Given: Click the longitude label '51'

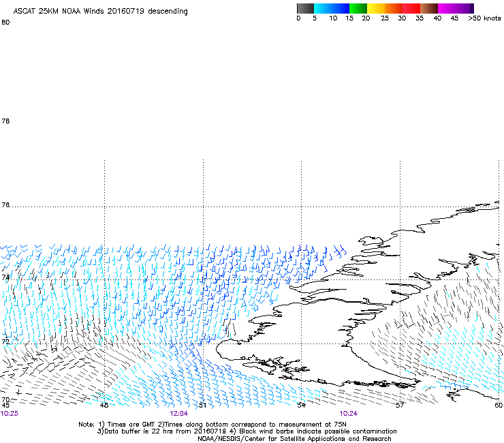Looking at the screenshot, I should coord(202,405).
